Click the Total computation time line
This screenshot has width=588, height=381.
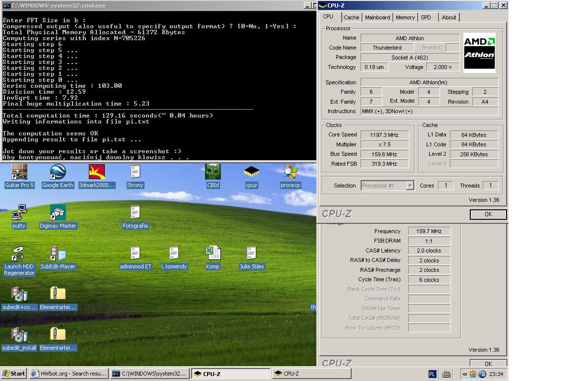click(108, 116)
